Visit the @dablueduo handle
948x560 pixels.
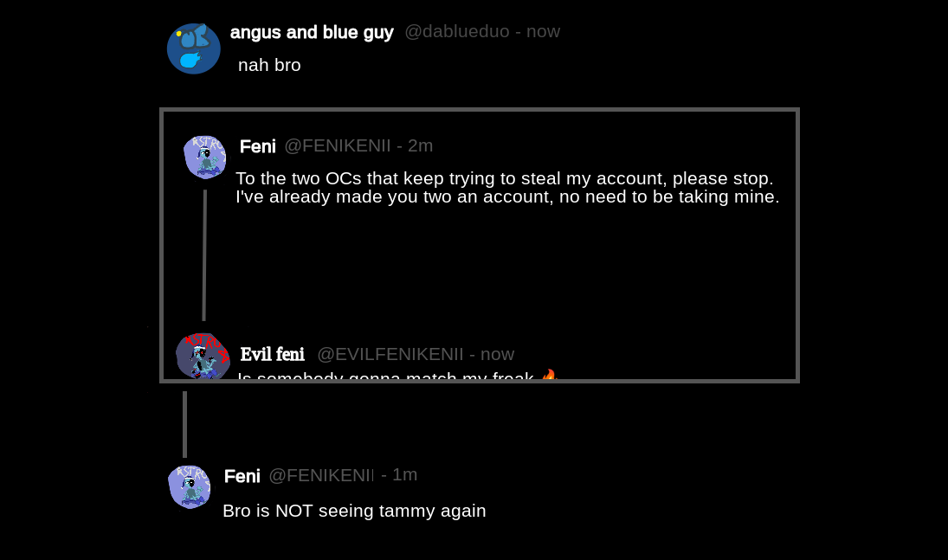[x=457, y=32]
